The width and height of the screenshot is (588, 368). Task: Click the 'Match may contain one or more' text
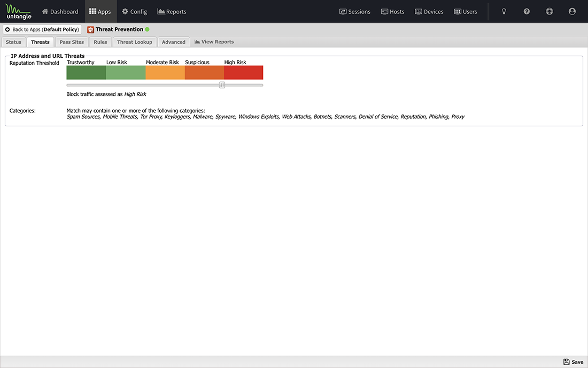tap(136, 111)
